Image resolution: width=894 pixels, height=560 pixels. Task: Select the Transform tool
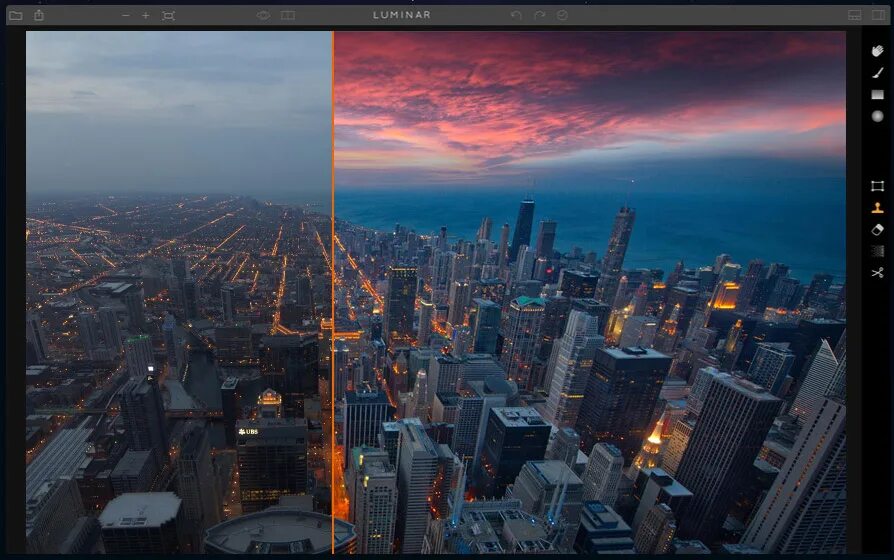tap(877, 186)
